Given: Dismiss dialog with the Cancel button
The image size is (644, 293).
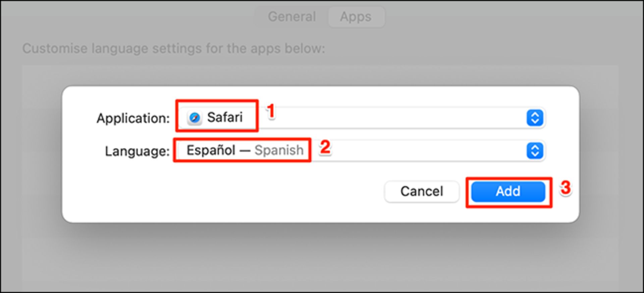Looking at the screenshot, I should [x=422, y=191].
